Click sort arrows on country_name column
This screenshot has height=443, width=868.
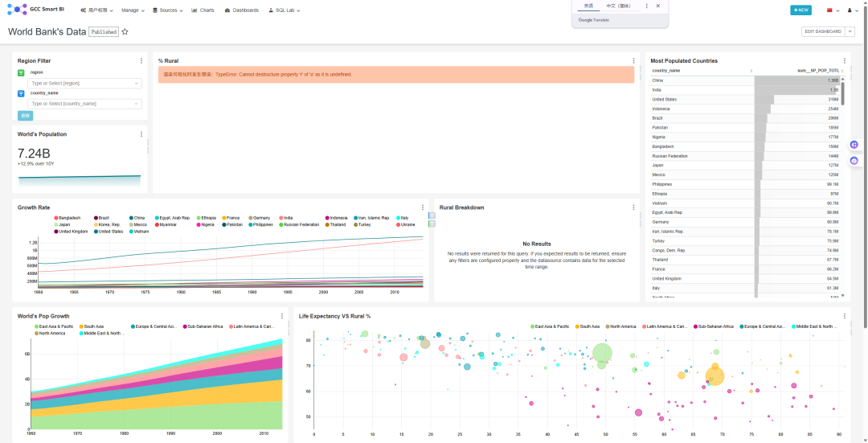tap(751, 70)
